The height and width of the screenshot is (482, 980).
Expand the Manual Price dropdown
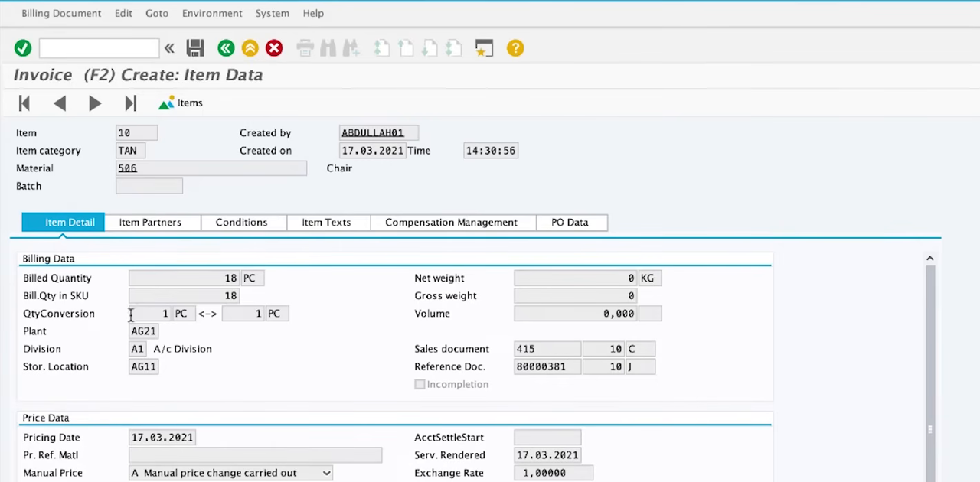point(326,473)
